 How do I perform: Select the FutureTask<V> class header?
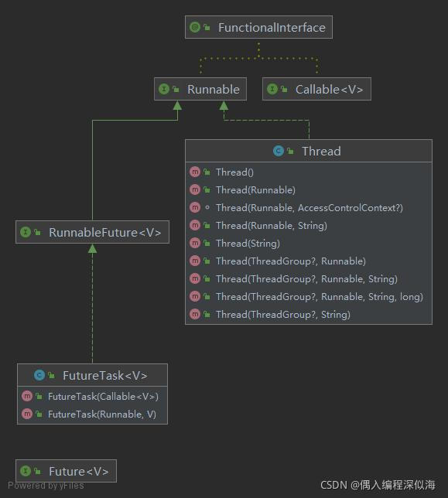click(92, 375)
